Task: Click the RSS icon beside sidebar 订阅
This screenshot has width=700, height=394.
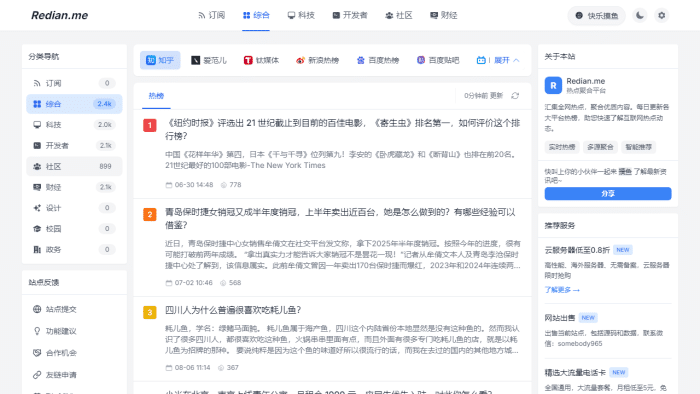Action: [37, 83]
